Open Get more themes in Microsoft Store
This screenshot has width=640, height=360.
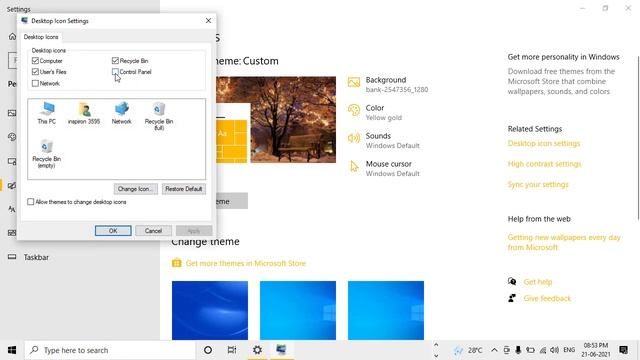coord(246,263)
